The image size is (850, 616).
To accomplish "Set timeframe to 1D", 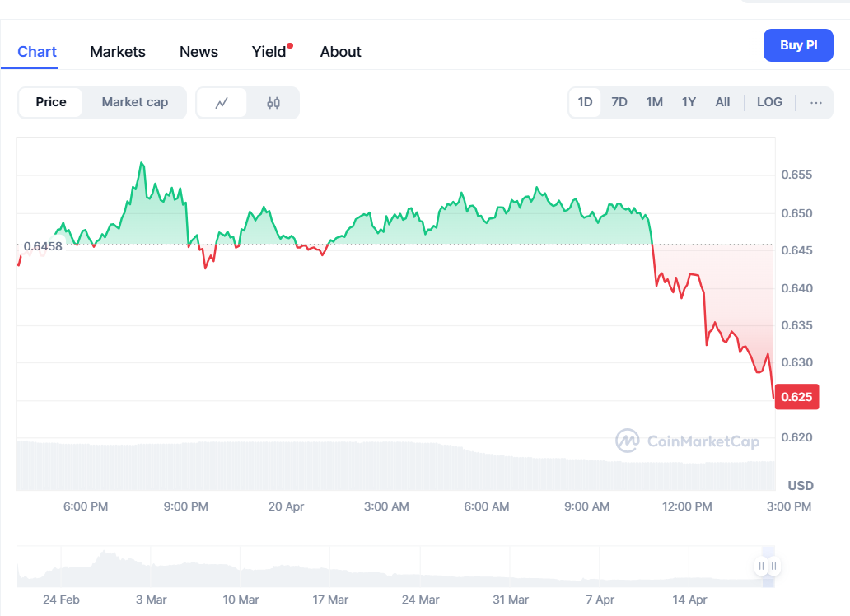I will click(x=585, y=102).
